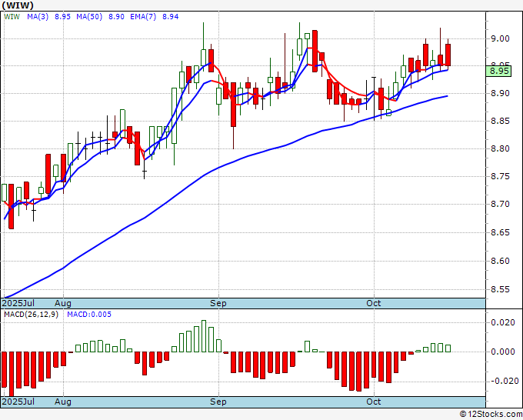Click the MA(50) value 8.90
Viewport: 523px width, 420px height.
(116, 17)
